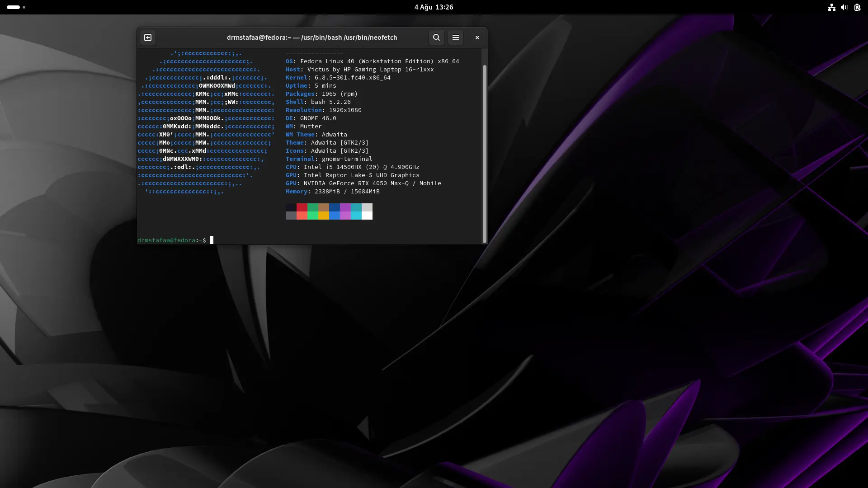Click the WM Mutter line
Image resolution: width=868 pixels, height=488 pixels.
tap(304, 126)
